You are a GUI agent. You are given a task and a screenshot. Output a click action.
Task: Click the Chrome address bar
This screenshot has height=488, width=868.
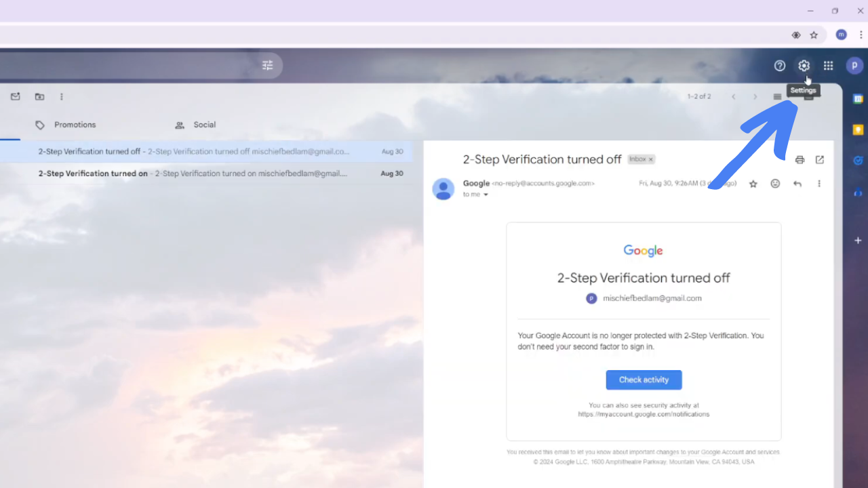coord(393,35)
